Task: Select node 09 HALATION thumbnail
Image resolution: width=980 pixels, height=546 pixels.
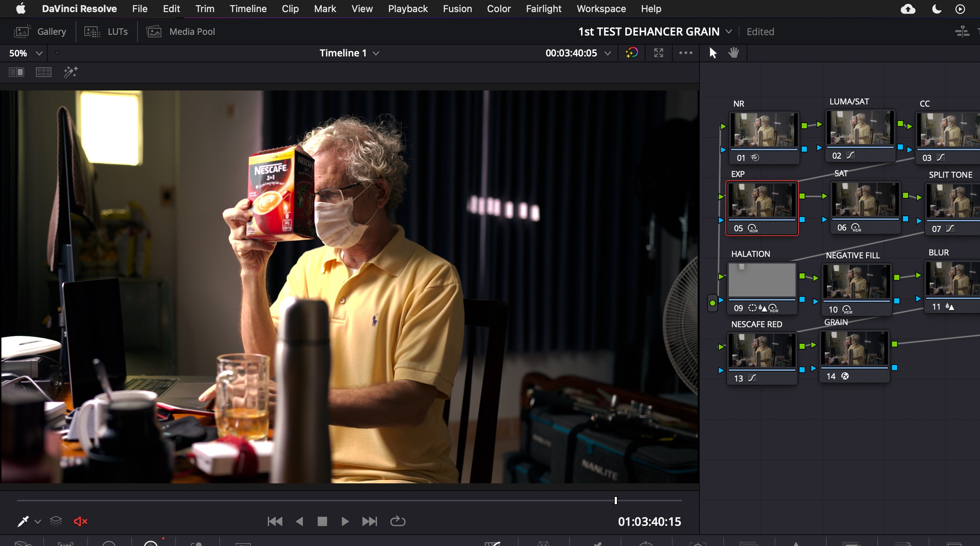Action: (762, 280)
